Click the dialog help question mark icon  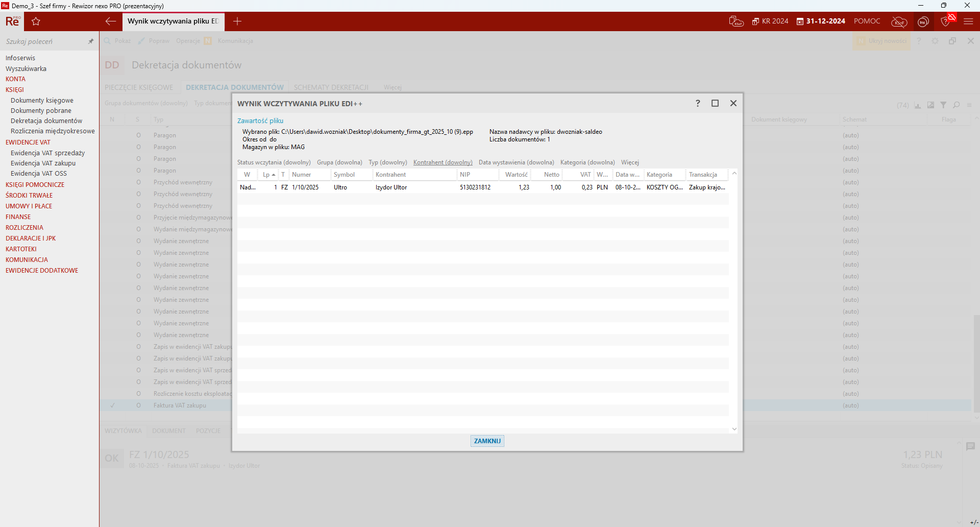click(698, 103)
